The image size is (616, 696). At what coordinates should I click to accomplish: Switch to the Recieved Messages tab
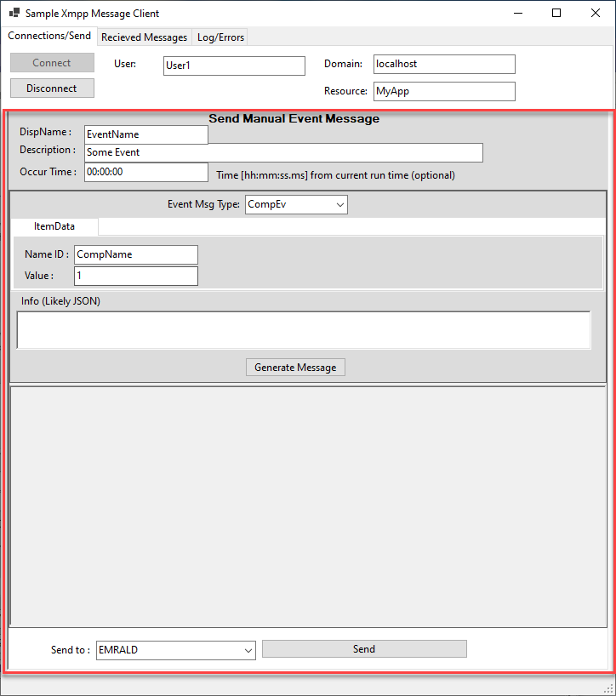coord(144,37)
